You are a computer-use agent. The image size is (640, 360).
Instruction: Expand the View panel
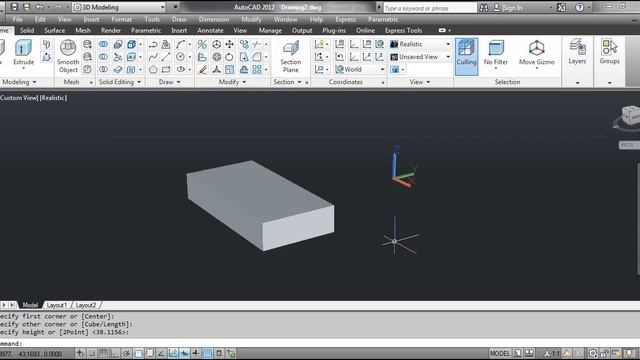click(x=420, y=82)
